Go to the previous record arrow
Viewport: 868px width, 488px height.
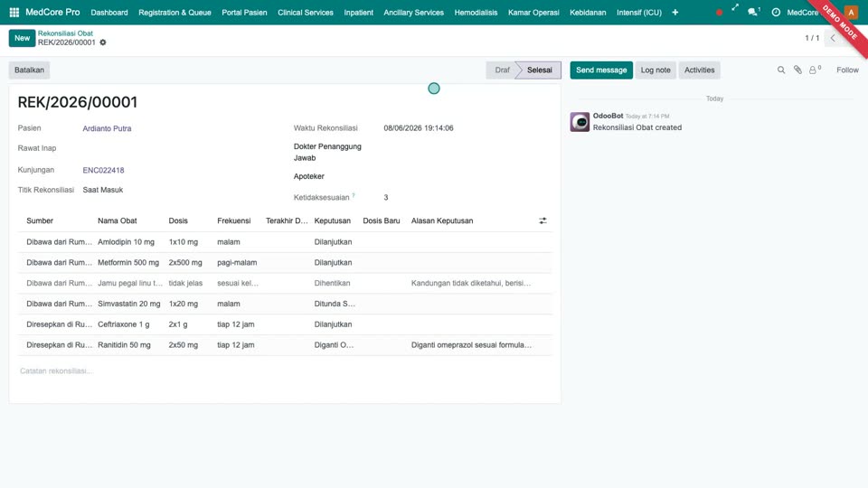(x=833, y=38)
